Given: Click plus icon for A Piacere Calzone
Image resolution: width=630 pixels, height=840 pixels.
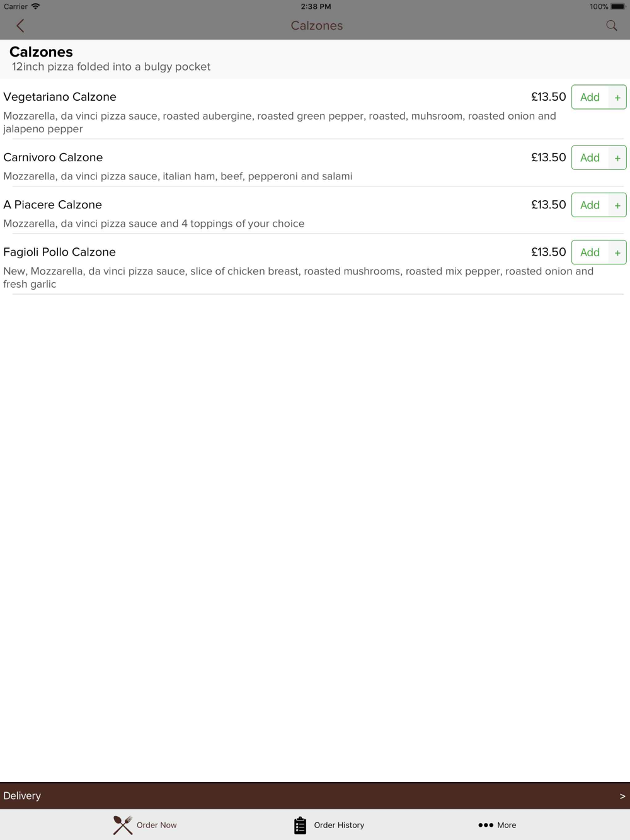Looking at the screenshot, I should (x=617, y=205).
